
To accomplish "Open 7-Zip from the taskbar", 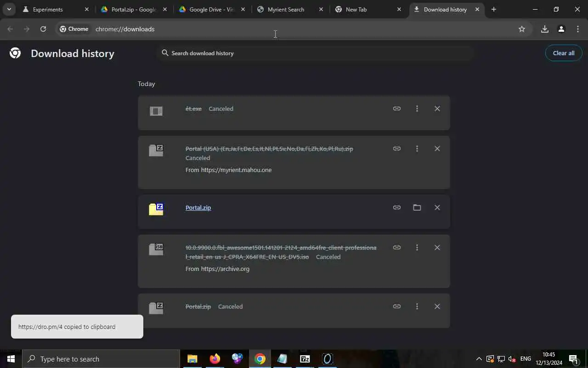I will click(305, 359).
